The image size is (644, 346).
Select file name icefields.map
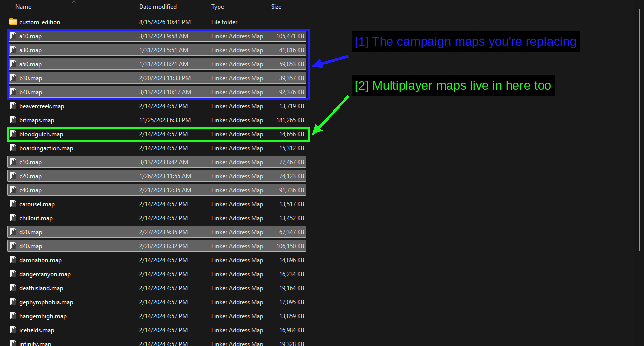[37, 330]
